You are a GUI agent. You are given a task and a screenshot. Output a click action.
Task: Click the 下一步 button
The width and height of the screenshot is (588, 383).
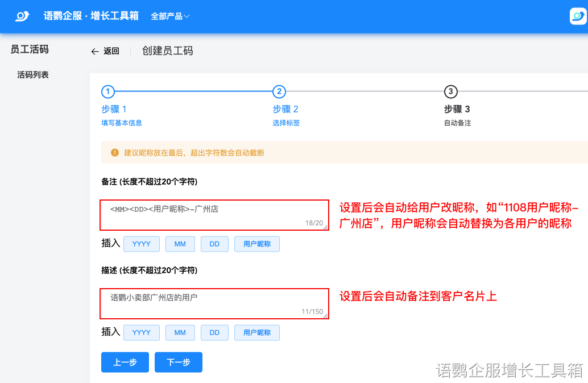tap(179, 362)
